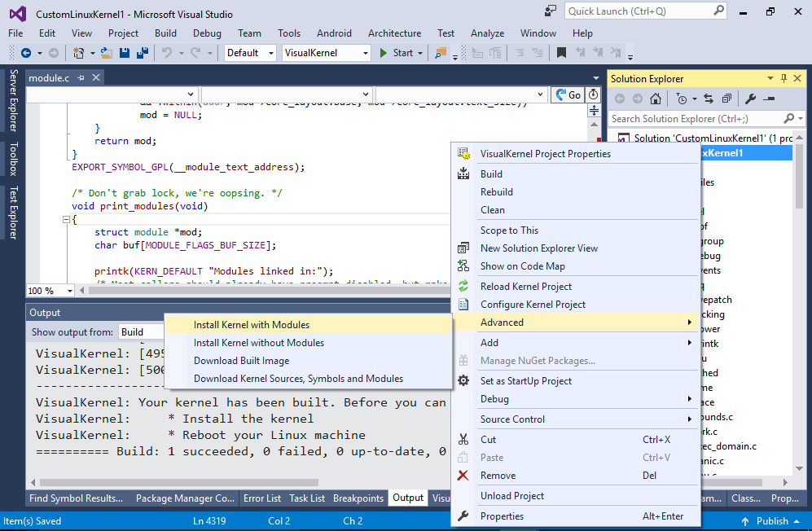
Task: Click Unload Project in context menu
Action: click(576, 496)
